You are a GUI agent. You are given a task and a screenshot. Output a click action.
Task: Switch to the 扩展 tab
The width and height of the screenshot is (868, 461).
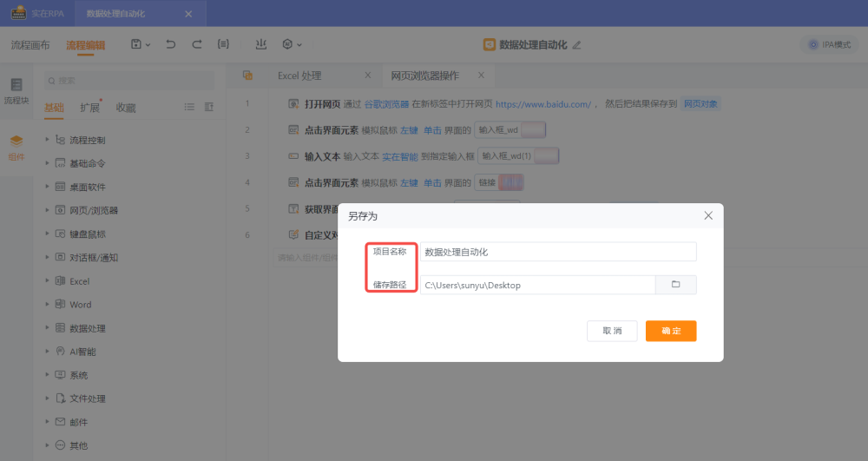pyautogui.click(x=89, y=109)
